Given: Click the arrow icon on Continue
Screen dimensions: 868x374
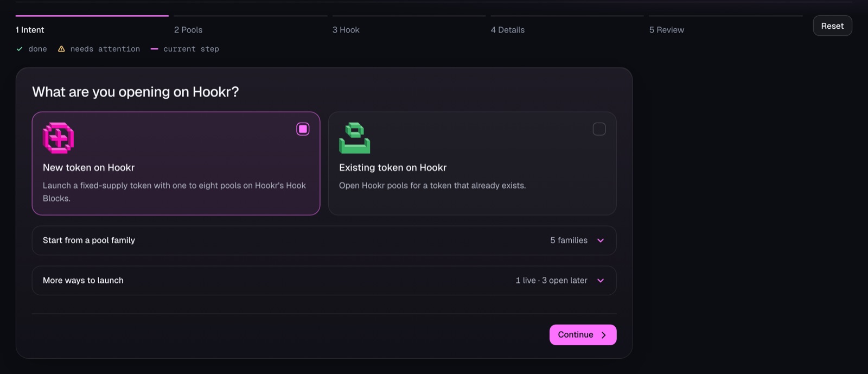Looking at the screenshot, I should pos(603,335).
